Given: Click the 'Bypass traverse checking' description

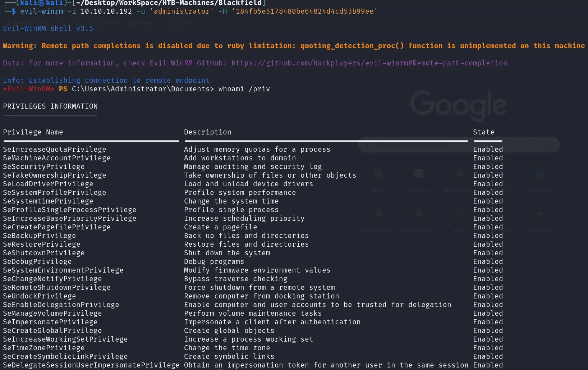Looking at the screenshot, I should coord(235,279).
